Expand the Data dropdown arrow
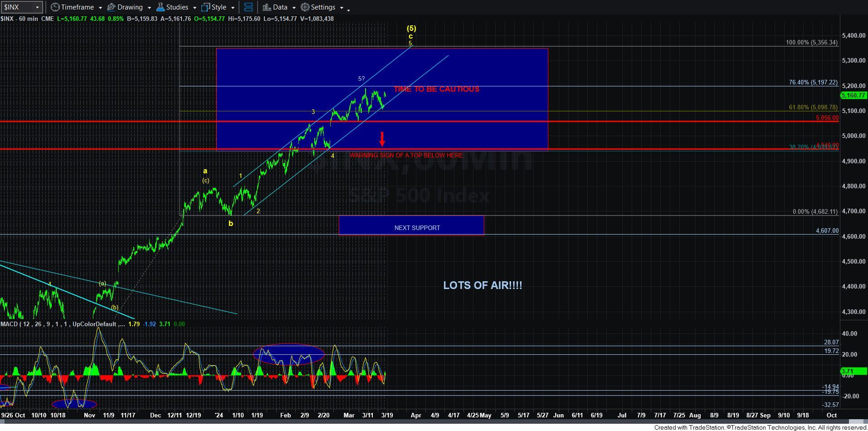 click(293, 8)
